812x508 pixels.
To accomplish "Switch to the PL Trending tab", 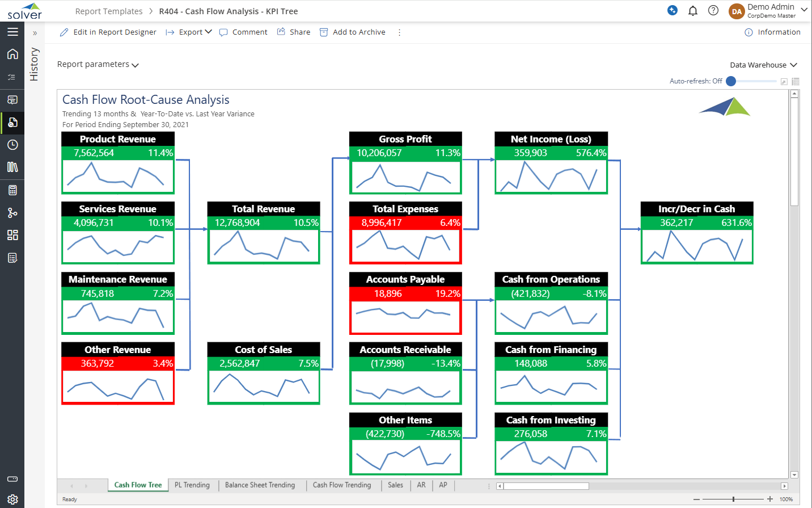I will pyautogui.click(x=192, y=485).
